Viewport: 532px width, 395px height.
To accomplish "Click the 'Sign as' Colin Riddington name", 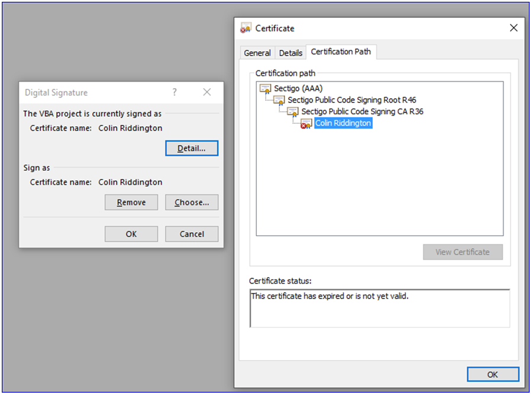I will 130,182.
